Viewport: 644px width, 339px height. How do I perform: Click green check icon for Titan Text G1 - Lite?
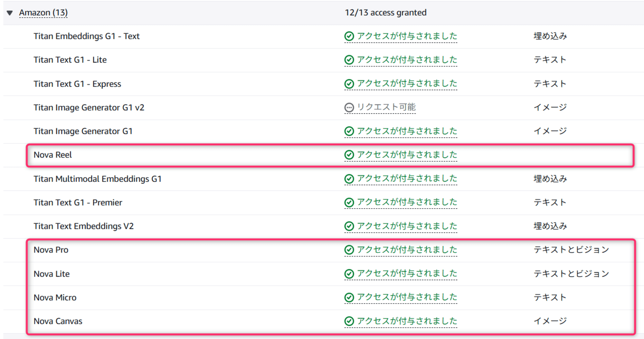(349, 60)
